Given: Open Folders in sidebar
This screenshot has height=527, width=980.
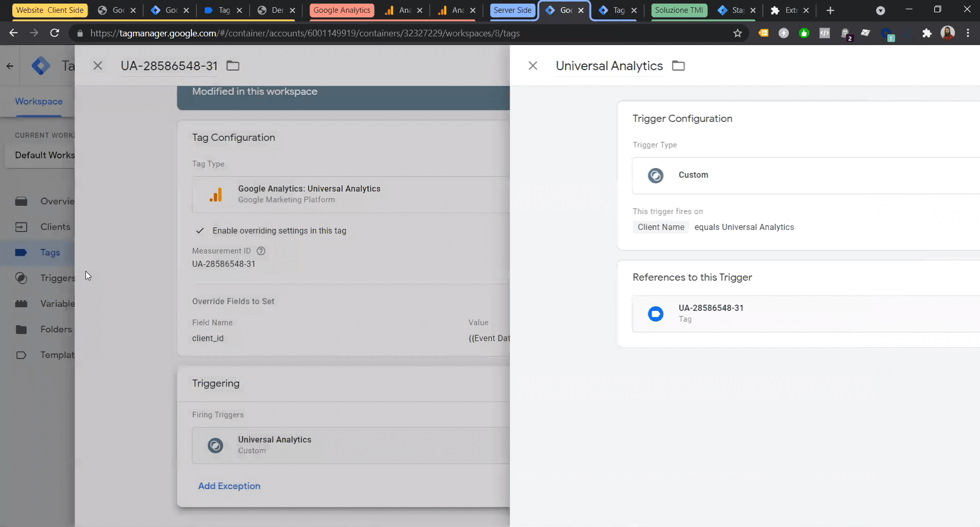Looking at the screenshot, I should [43, 329].
